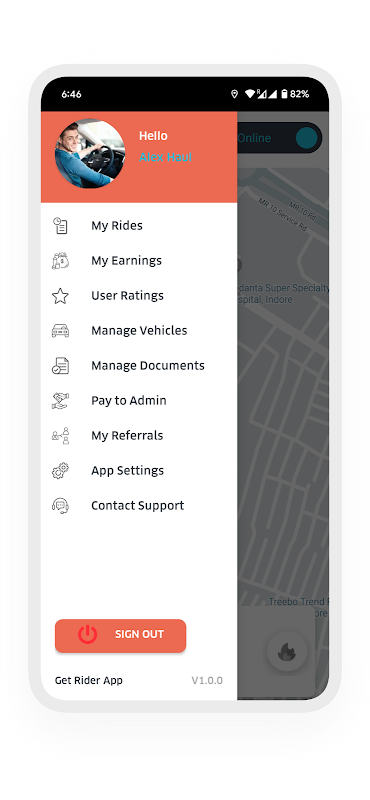Screen dimensions: 370x800
Task: Open the Manage Documents file icon
Action: (x=60, y=366)
